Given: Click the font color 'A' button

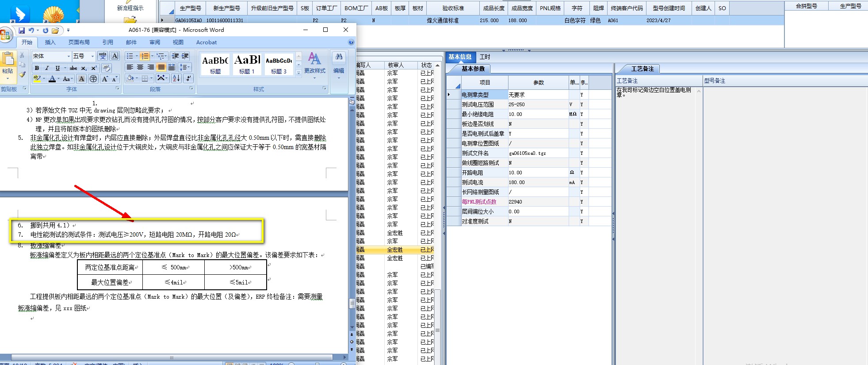Looking at the screenshot, I should click(x=52, y=79).
